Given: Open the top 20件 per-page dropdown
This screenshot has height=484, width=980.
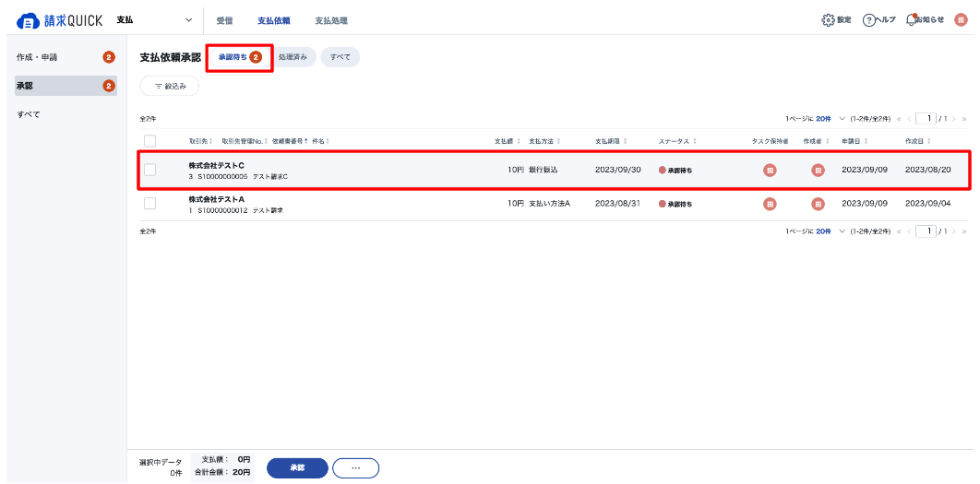Looking at the screenshot, I should point(831,118).
